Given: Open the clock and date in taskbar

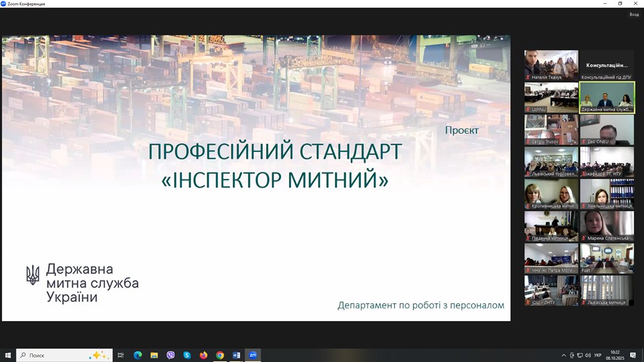Looking at the screenshot, I should pos(616,355).
